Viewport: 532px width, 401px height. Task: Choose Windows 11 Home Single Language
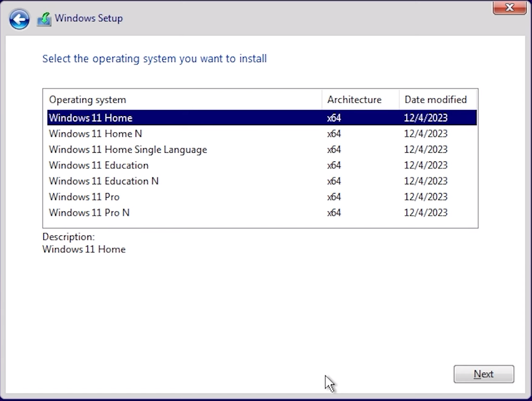click(128, 150)
